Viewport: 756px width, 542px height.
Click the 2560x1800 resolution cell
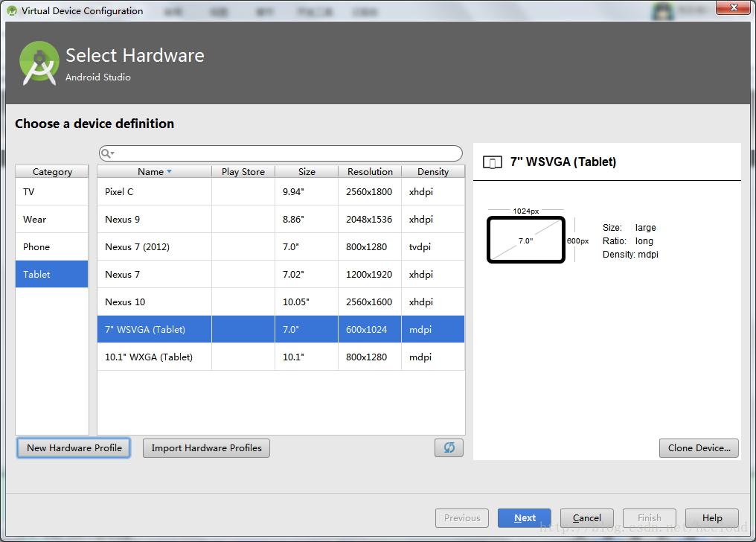pos(369,192)
